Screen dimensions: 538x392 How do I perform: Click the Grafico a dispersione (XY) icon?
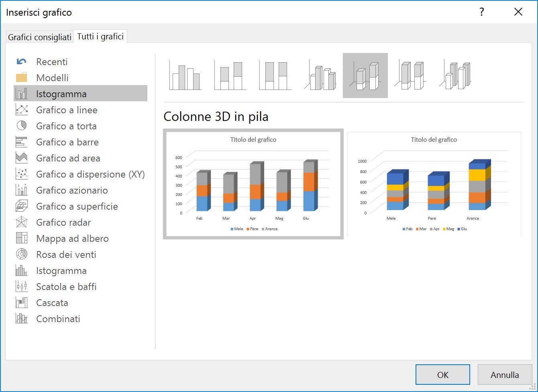pyautogui.click(x=21, y=174)
